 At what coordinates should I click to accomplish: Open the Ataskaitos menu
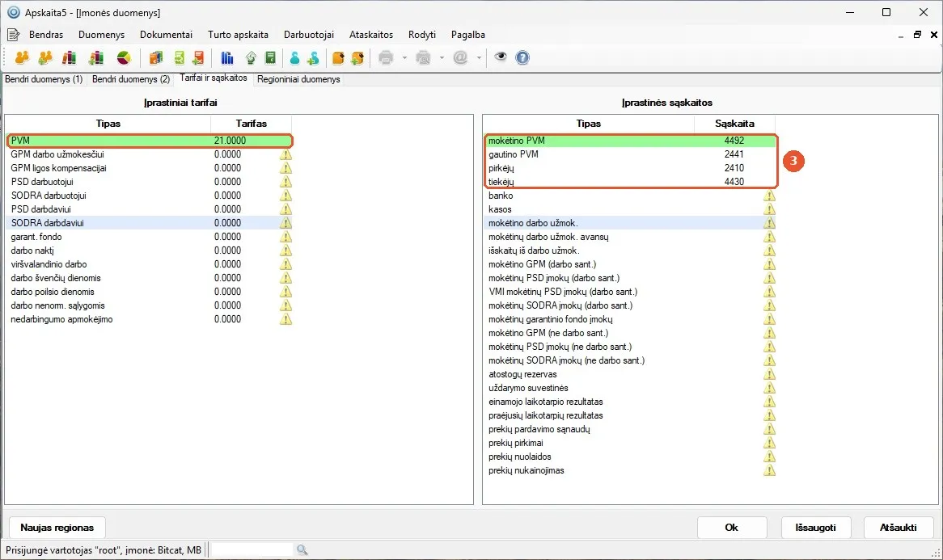(371, 35)
